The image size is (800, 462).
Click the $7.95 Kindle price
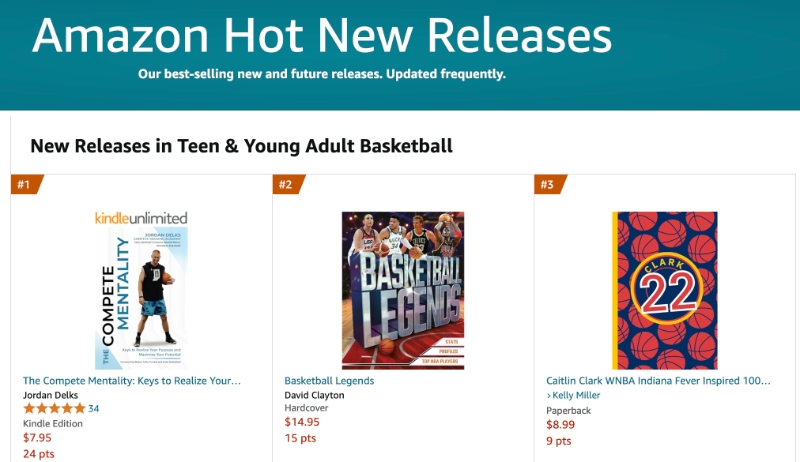click(37, 438)
